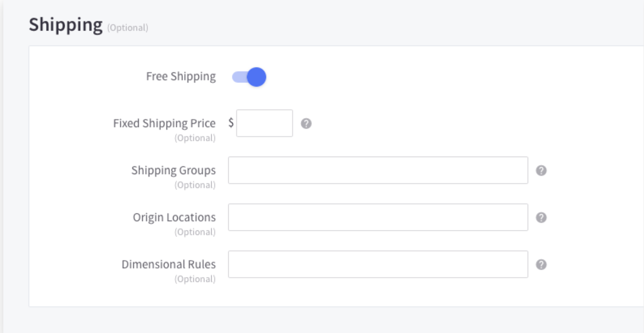The width and height of the screenshot is (644, 333).
Task: Show the Origin Locations help tooltip
Action: pyautogui.click(x=541, y=218)
